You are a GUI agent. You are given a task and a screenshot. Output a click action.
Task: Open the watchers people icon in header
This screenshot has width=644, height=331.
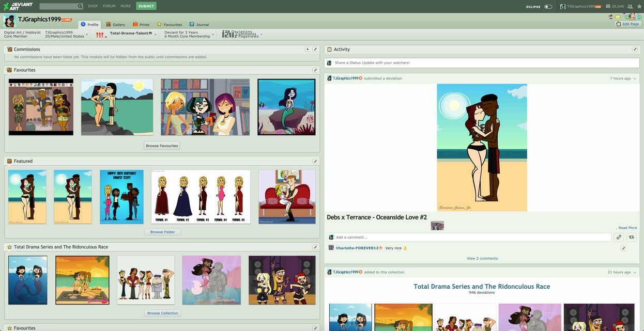click(630, 6)
